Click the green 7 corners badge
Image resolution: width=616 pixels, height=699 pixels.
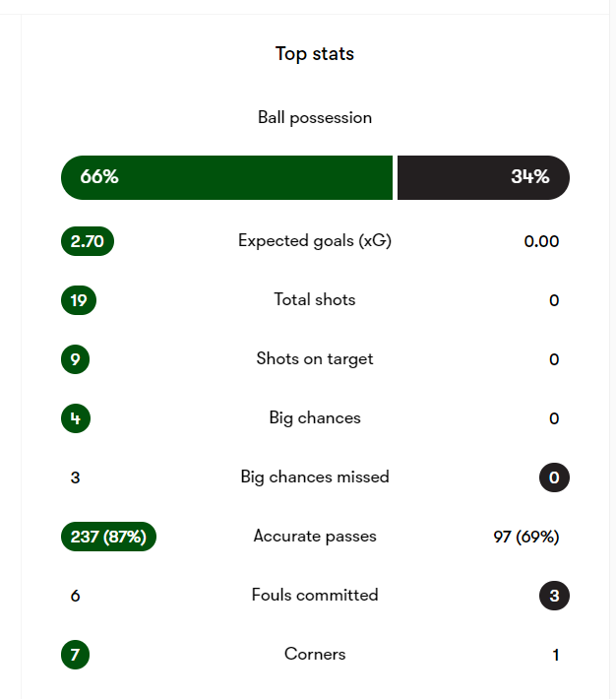point(75,655)
